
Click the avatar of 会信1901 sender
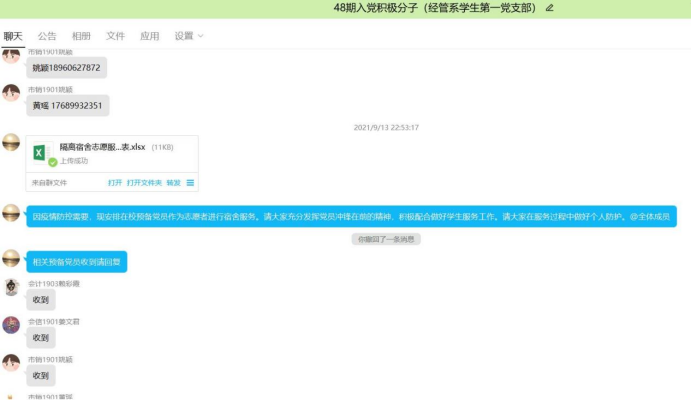(11, 325)
